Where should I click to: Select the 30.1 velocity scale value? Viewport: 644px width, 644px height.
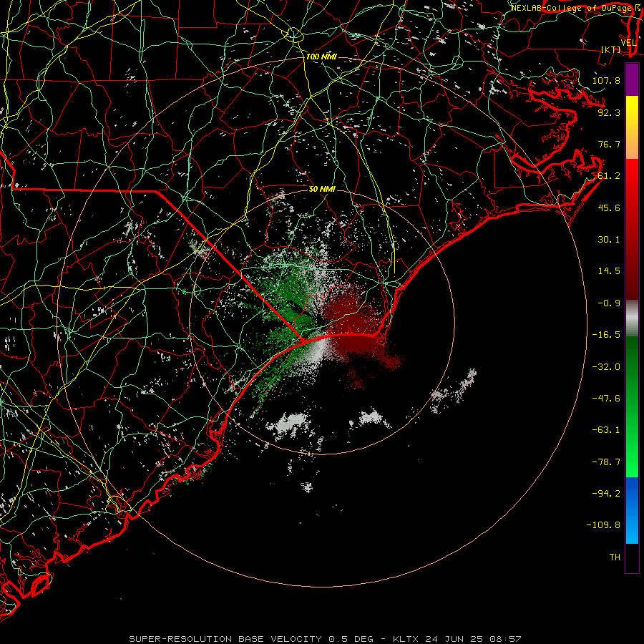coord(609,240)
